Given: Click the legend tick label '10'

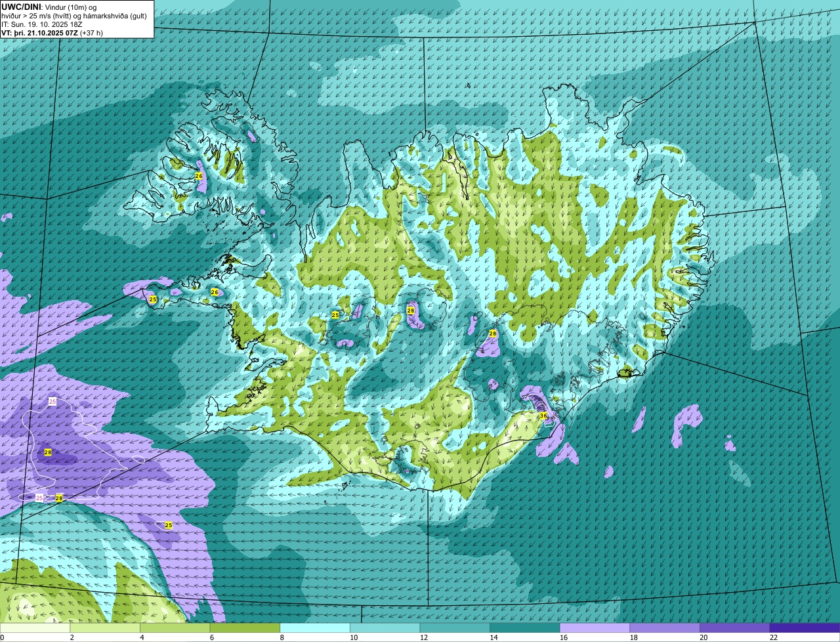Looking at the screenshot, I should click(354, 637).
